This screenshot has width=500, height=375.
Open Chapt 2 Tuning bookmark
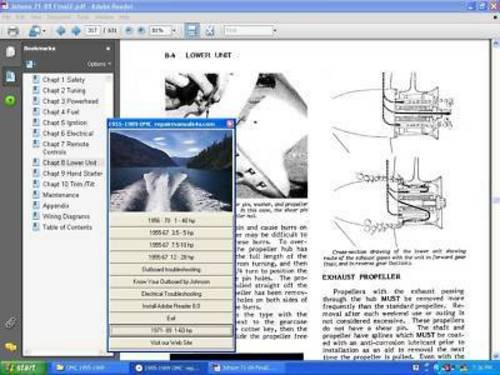(x=64, y=90)
